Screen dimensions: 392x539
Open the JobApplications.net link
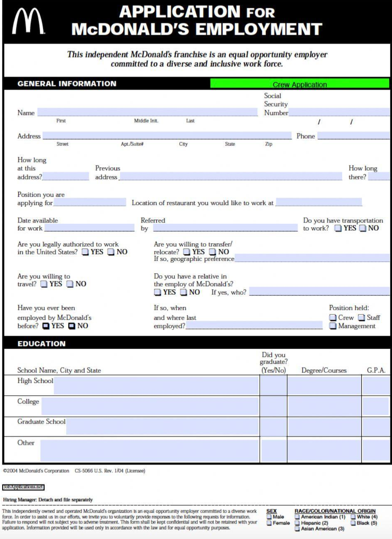pyautogui.click(x=23, y=487)
